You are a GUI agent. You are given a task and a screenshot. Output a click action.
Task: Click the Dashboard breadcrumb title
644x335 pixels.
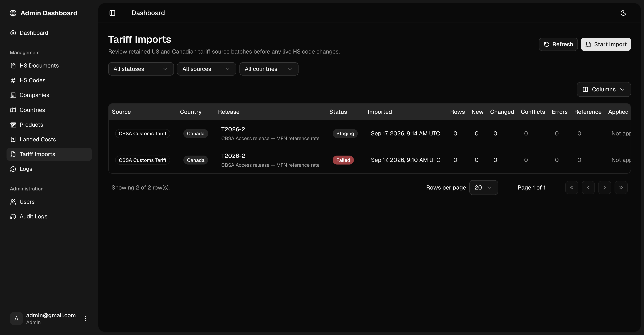coord(148,13)
